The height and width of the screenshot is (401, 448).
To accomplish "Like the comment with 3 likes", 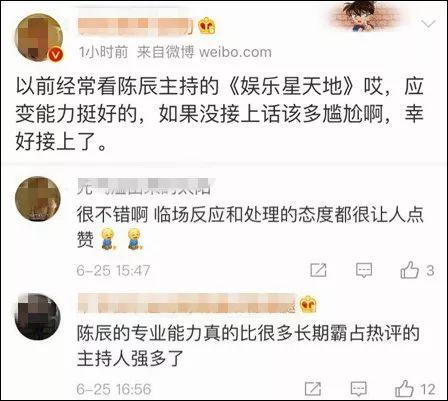I will (x=409, y=270).
